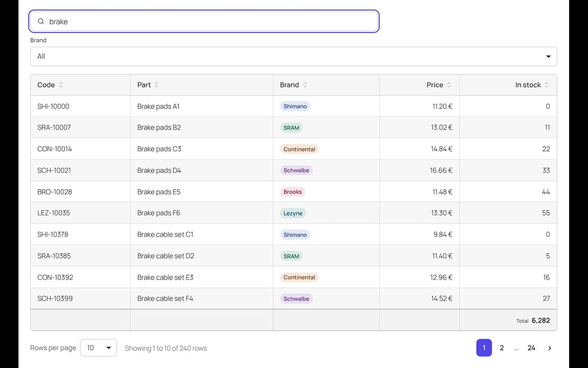Click price 14.52 €
588x368 pixels.
coord(441,298)
